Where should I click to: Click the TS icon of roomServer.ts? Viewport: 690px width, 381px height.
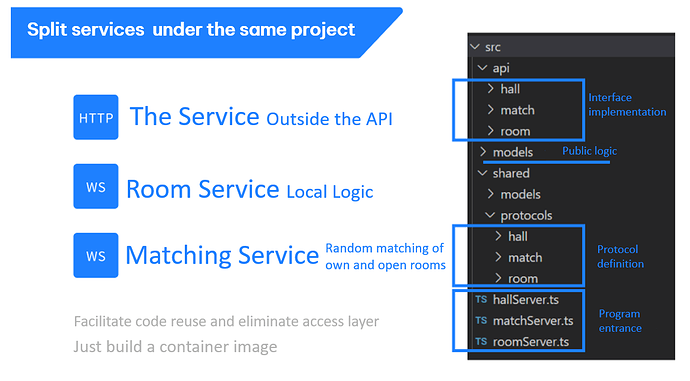(x=481, y=341)
